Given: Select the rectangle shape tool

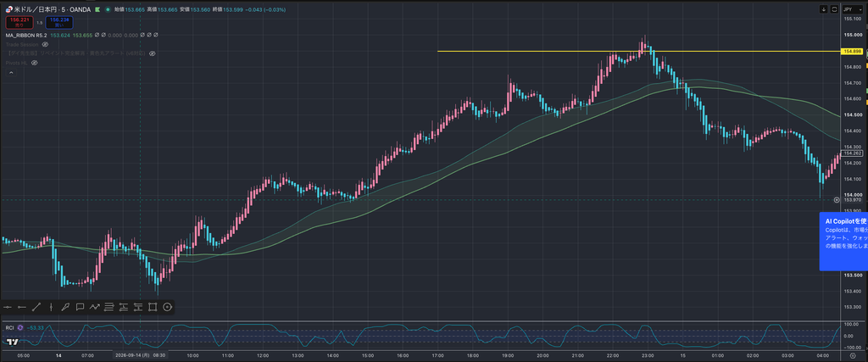Looking at the screenshot, I should click(153, 307).
